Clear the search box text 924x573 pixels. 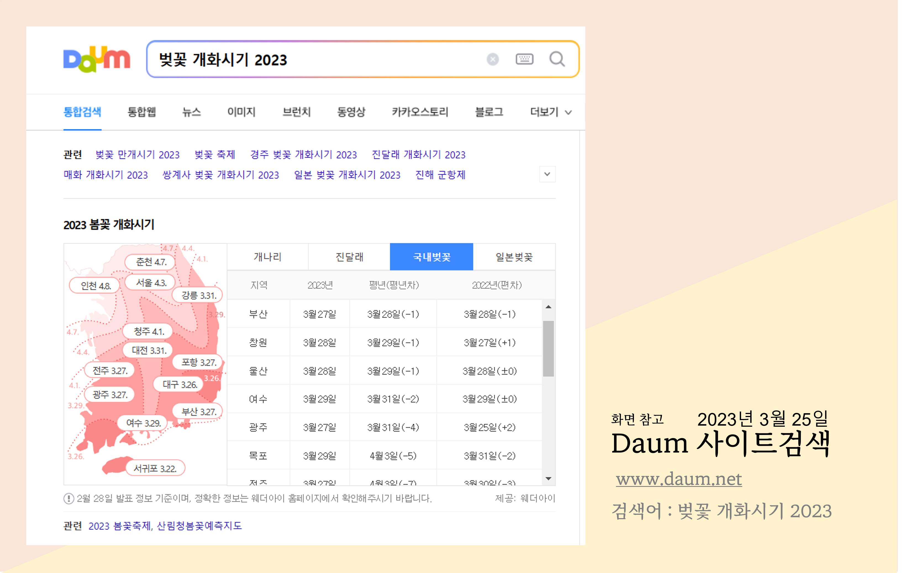click(x=493, y=60)
